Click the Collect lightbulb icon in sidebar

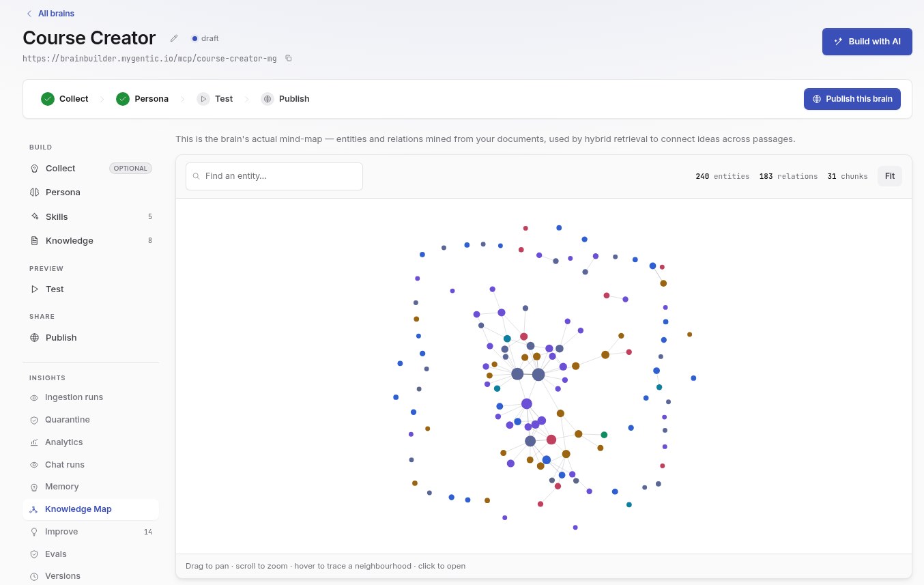coord(34,169)
